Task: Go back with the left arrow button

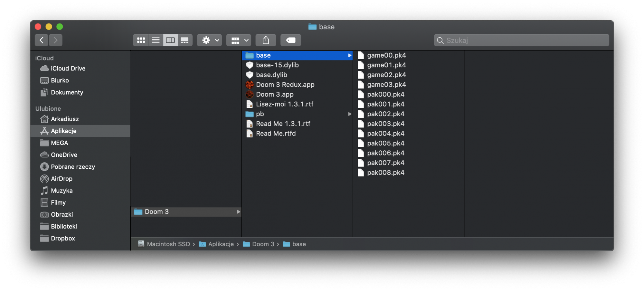Action: coord(42,40)
